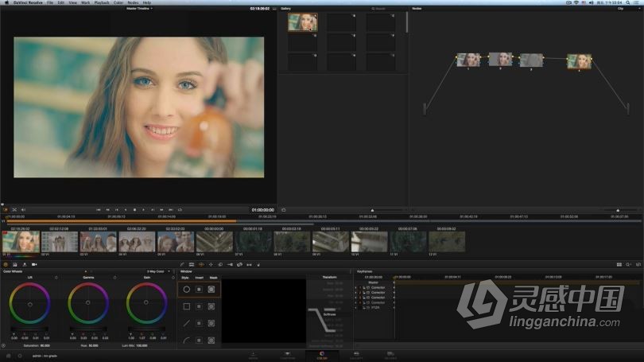Expand the second Corrector keyframe track
This screenshot has width=644, height=362.
[x=356, y=293]
